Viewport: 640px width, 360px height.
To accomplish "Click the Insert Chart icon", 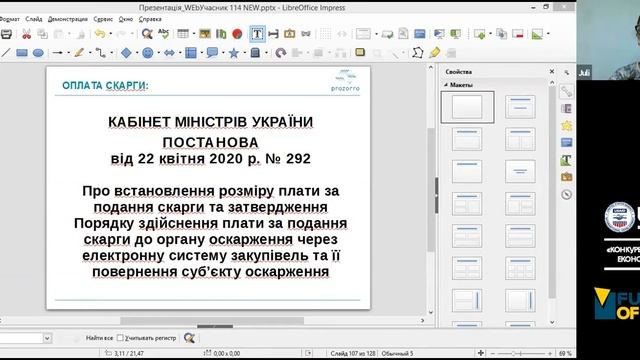I will [x=221, y=34].
